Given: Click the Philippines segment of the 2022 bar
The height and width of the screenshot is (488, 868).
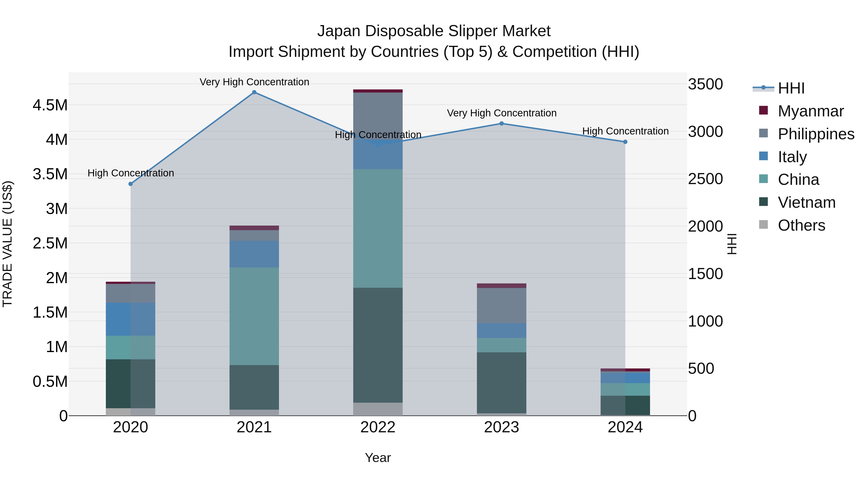Looking at the screenshot, I should [378, 116].
